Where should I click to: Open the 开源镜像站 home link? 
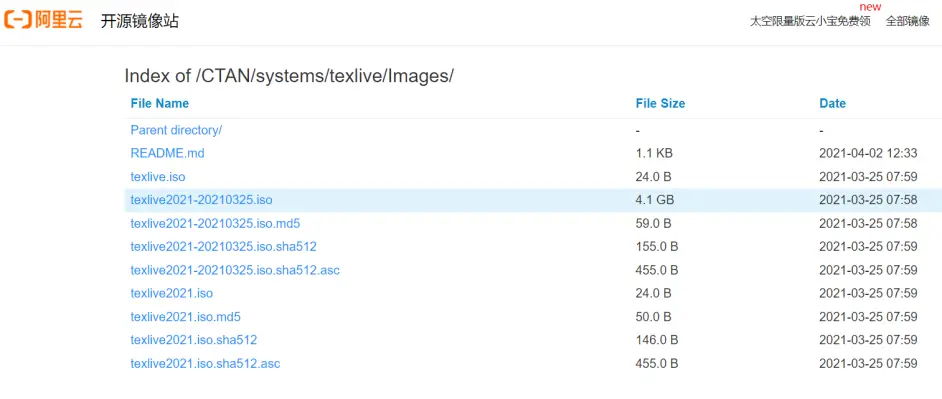139,21
